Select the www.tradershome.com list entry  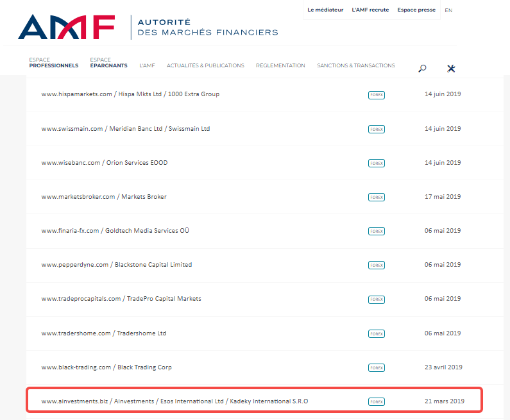103,333
